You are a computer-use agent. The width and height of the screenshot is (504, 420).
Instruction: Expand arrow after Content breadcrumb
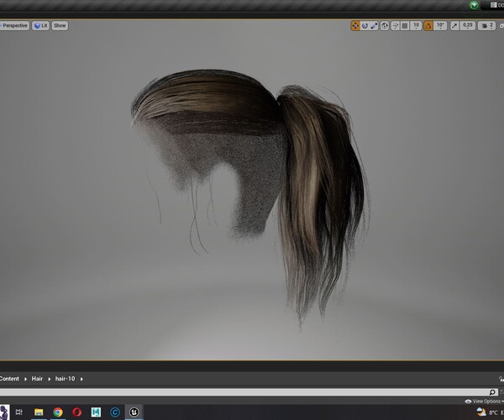click(x=25, y=379)
